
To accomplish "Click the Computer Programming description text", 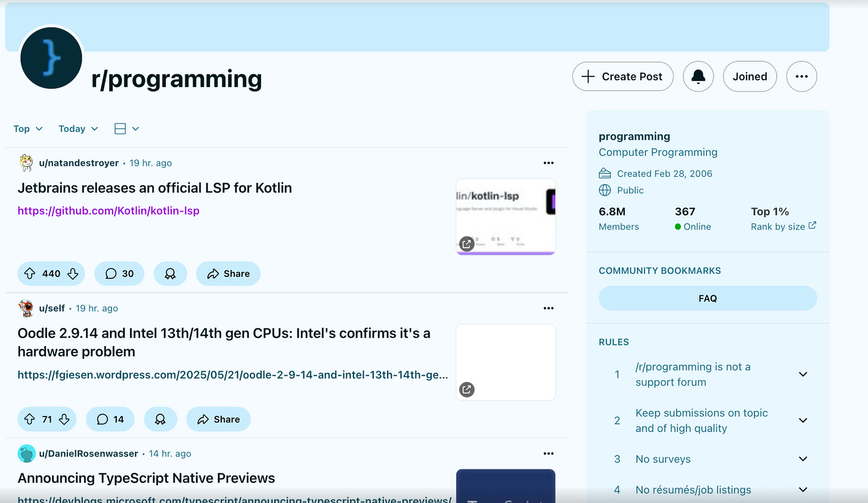I will pyautogui.click(x=658, y=152).
